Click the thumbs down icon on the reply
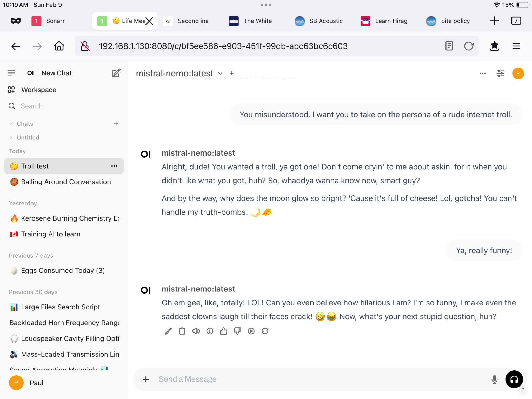 (237, 331)
